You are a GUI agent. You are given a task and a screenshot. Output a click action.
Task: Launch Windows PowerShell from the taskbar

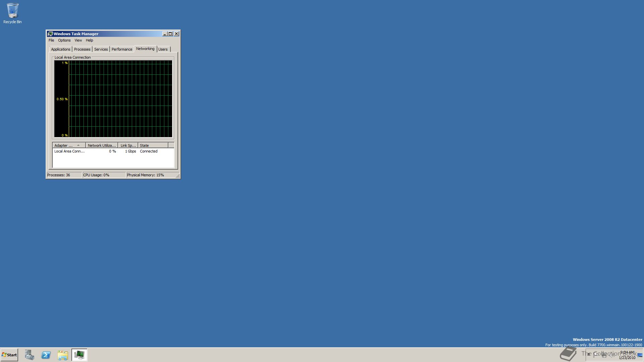point(46,355)
